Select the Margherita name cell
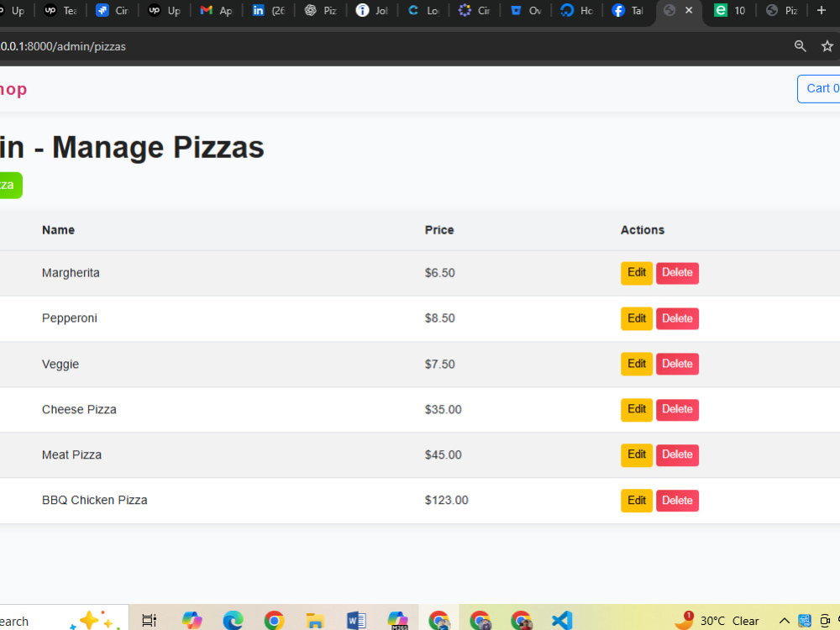The height and width of the screenshot is (630, 840). [x=71, y=273]
